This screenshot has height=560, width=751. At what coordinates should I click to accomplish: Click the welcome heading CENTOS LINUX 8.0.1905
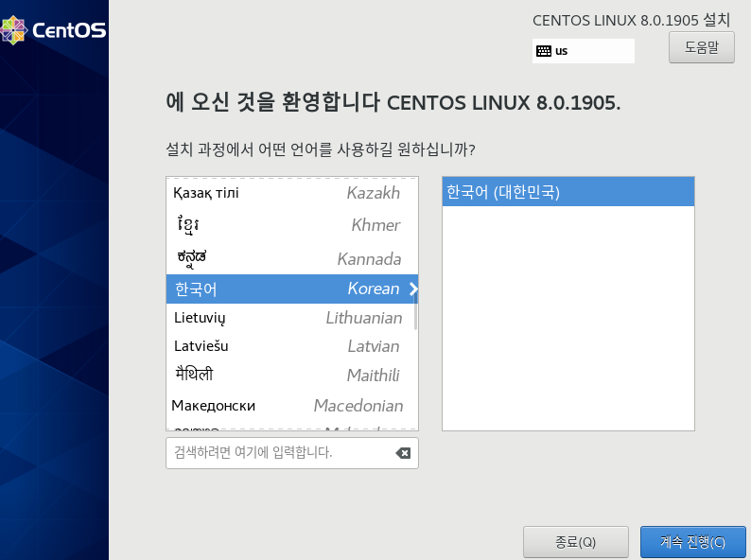click(x=393, y=102)
